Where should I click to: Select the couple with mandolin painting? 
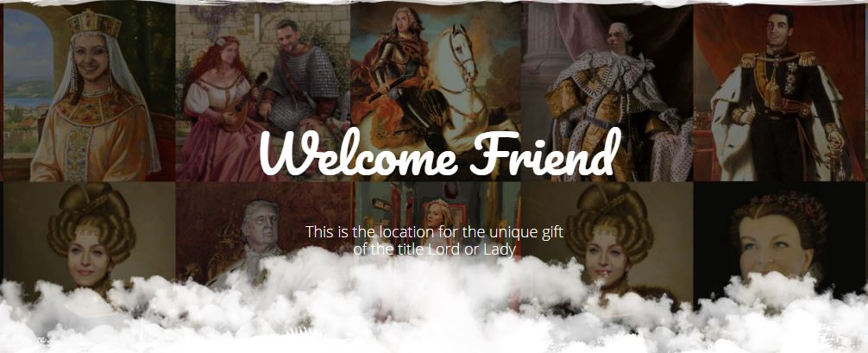click(263, 92)
